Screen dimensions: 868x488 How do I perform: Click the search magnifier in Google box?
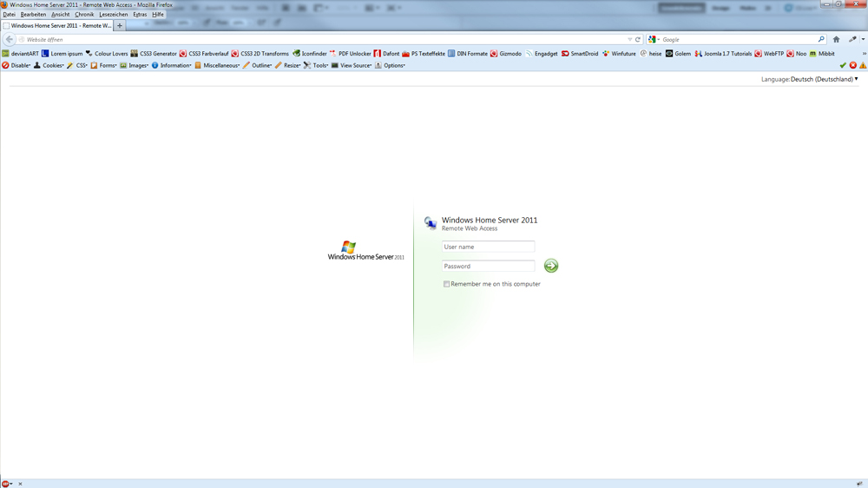(x=821, y=39)
